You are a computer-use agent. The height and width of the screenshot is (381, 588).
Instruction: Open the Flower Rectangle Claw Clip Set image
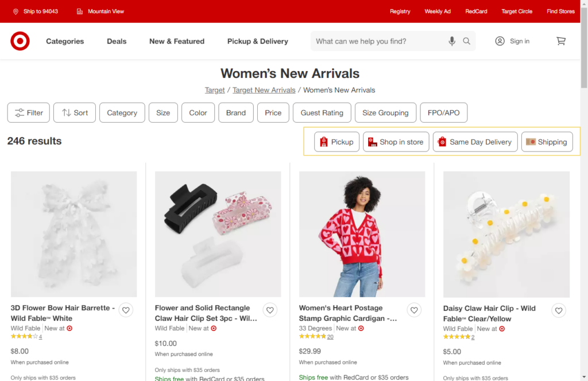(218, 234)
